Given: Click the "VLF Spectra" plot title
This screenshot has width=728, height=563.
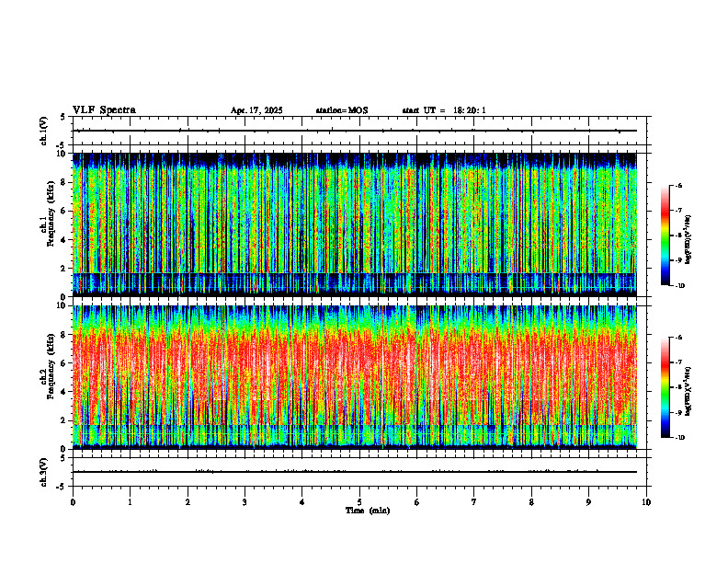Looking at the screenshot, I should pos(104,109).
